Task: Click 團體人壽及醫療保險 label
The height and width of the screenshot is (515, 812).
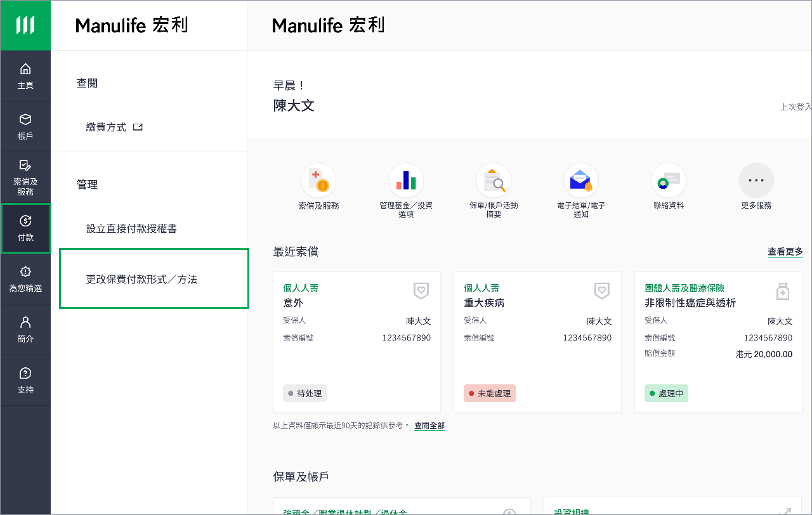Action: [x=684, y=288]
